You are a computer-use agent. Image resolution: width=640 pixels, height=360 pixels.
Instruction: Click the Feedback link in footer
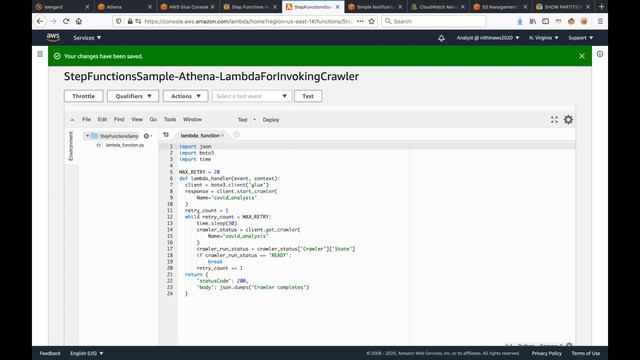(50, 353)
